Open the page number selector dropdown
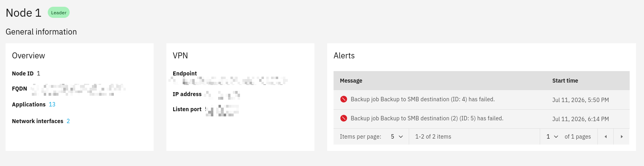 [552, 137]
